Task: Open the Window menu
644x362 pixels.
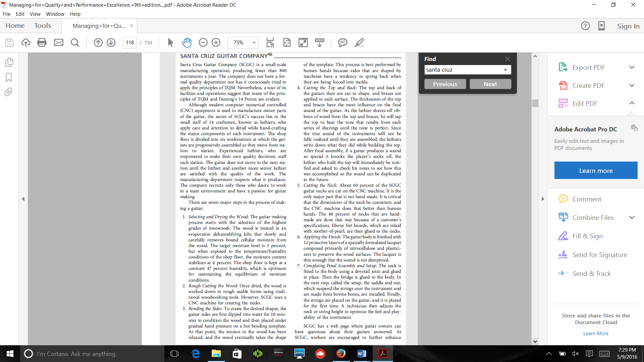Action: pyautogui.click(x=55, y=14)
